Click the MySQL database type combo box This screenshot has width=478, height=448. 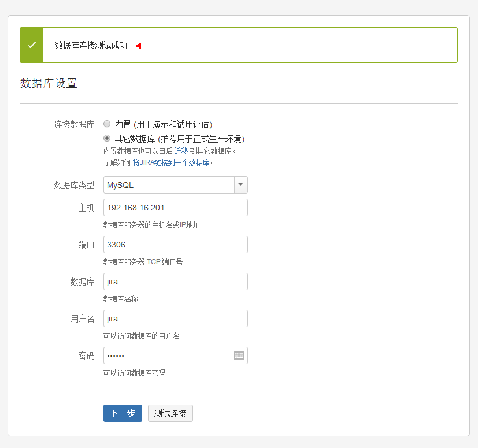click(176, 185)
